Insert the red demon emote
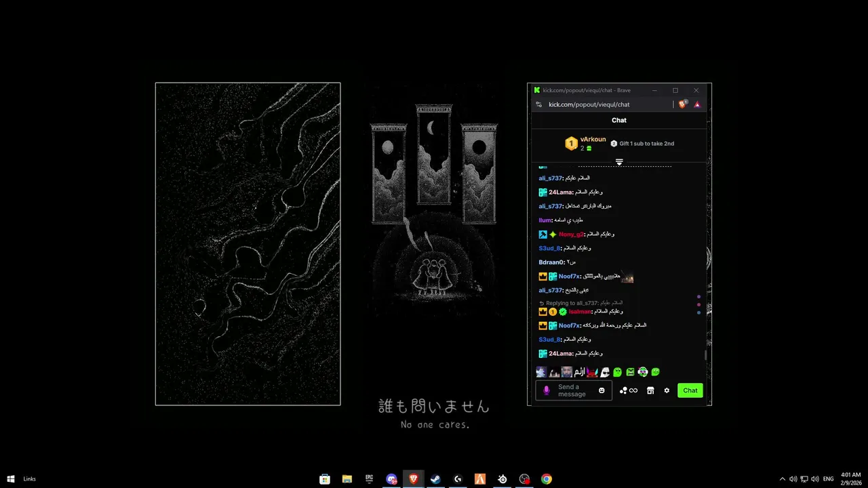 (x=592, y=372)
